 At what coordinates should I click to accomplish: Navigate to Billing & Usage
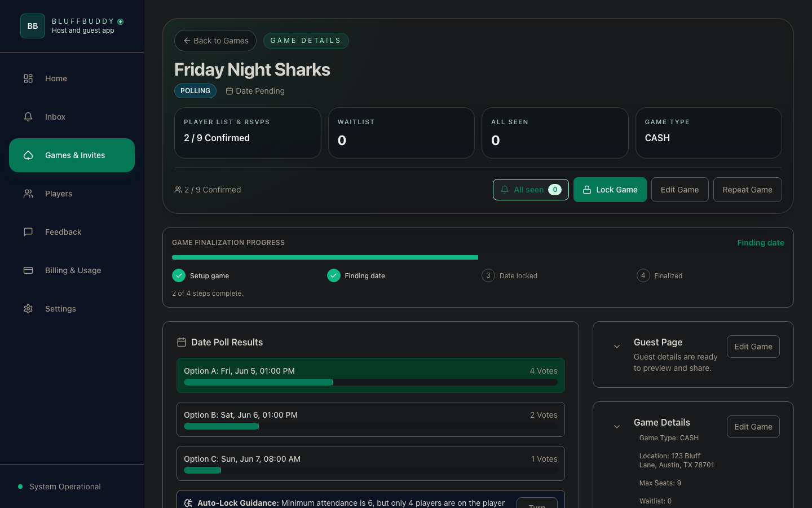pyautogui.click(x=72, y=270)
